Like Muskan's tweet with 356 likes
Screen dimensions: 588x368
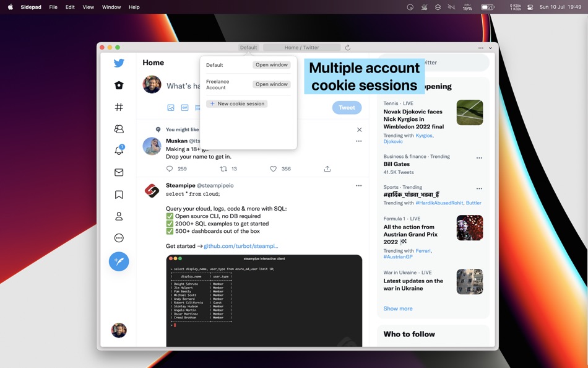click(x=280, y=169)
